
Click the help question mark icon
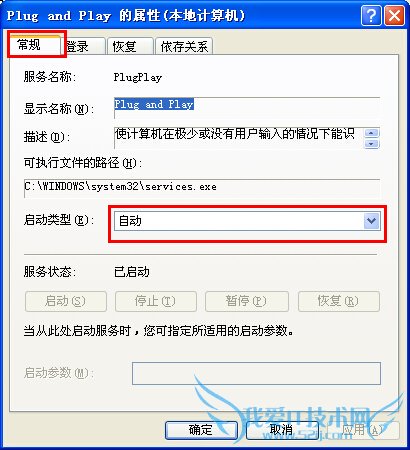(371, 15)
